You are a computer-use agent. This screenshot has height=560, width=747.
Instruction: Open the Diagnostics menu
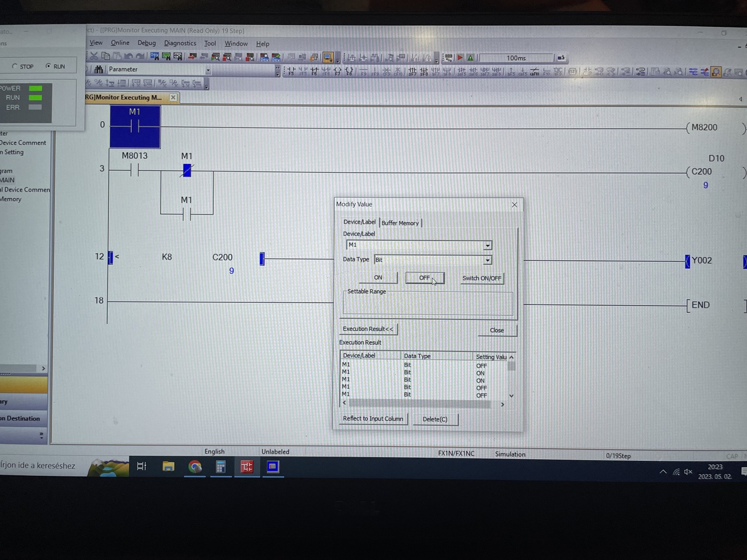point(180,43)
